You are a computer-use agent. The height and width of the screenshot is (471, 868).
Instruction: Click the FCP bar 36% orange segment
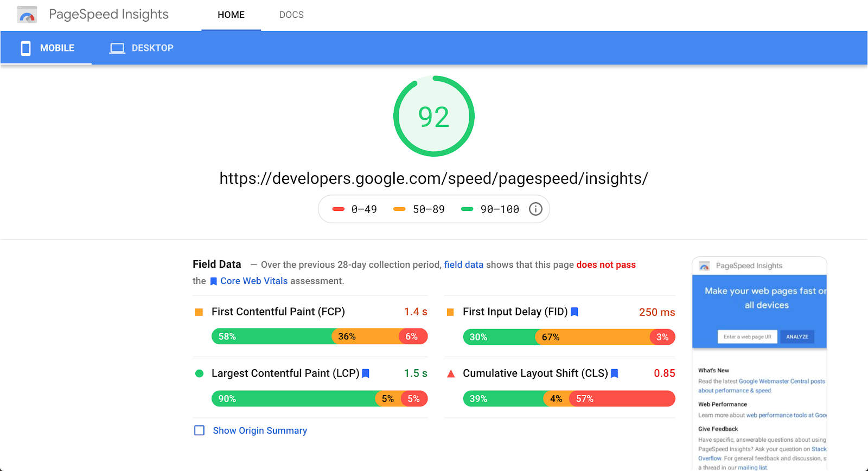click(x=365, y=337)
